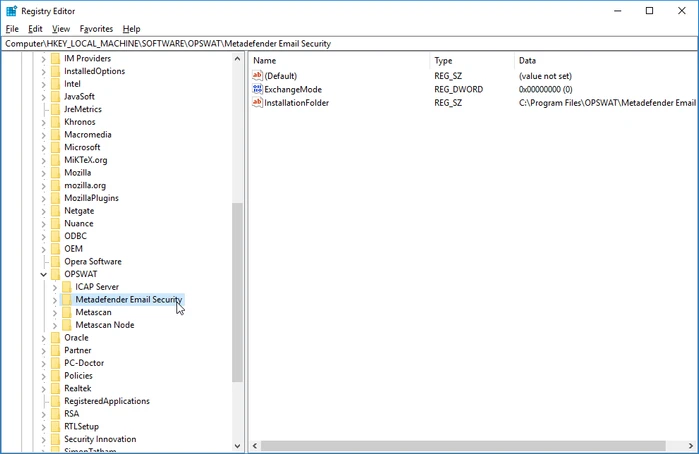The height and width of the screenshot is (454, 699).
Task: Click the Intel folder icon
Action: [x=55, y=84]
